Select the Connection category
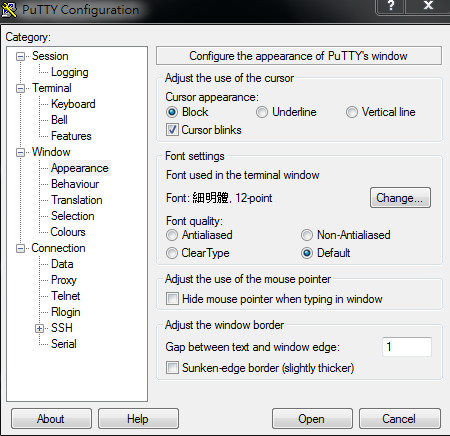The width and height of the screenshot is (450, 436). pyautogui.click(x=58, y=248)
